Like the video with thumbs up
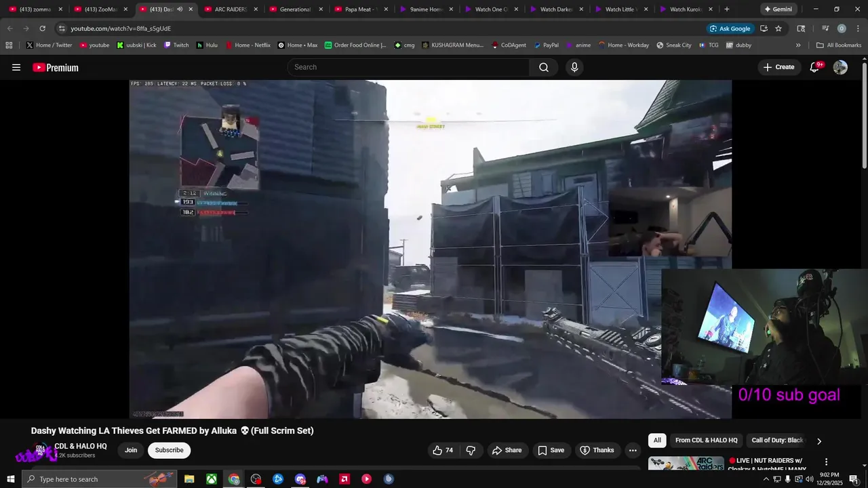This screenshot has height=488, width=868. (443, 450)
